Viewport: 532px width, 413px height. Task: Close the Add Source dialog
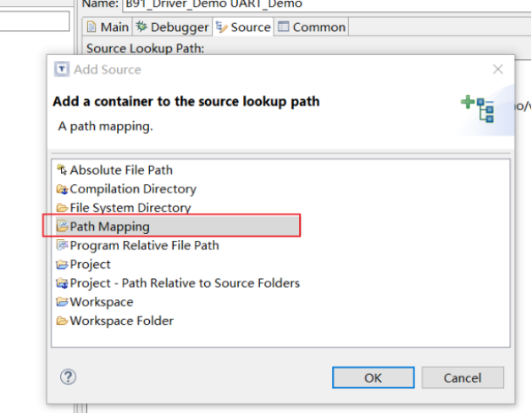click(498, 70)
